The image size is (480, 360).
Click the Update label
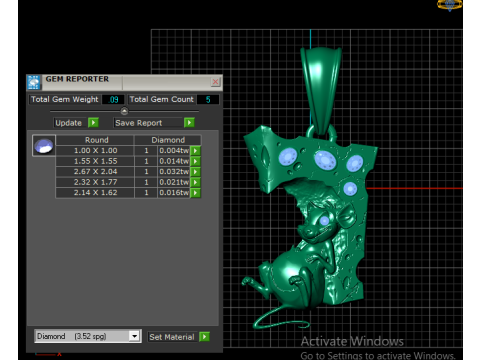(69, 123)
